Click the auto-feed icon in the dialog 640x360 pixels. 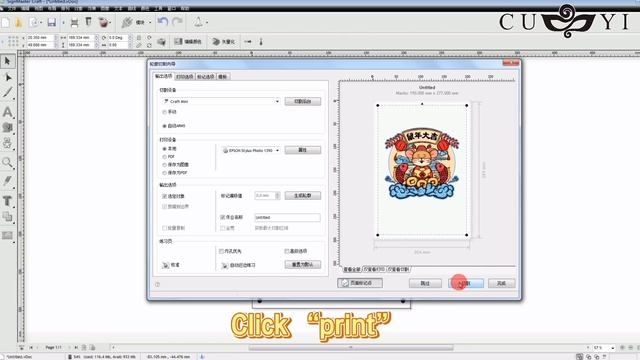224,265
